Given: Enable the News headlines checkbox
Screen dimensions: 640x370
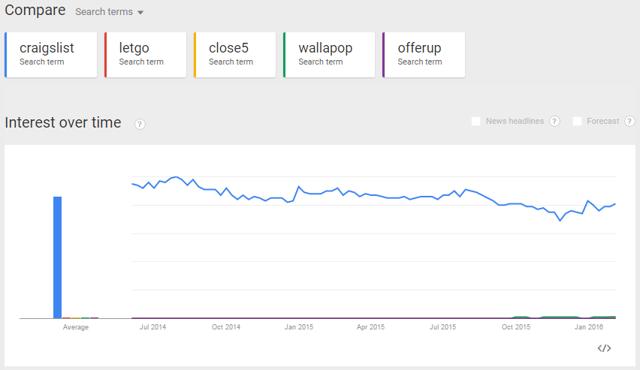Looking at the screenshot, I should tap(476, 121).
